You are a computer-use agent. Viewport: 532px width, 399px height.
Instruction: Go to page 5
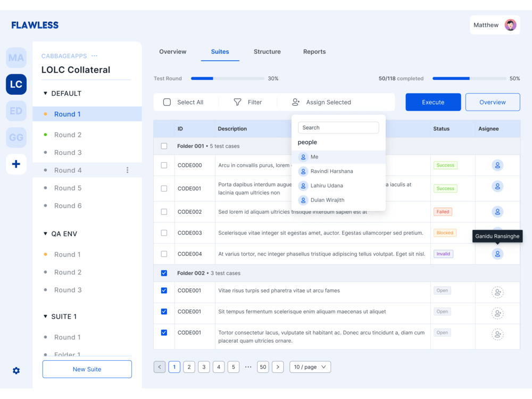click(234, 367)
